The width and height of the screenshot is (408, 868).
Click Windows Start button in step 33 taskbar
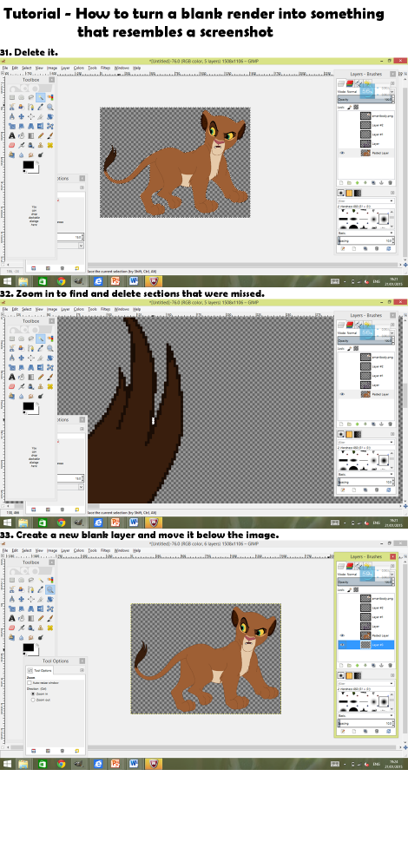pyautogui.click(x=7, y=764)
